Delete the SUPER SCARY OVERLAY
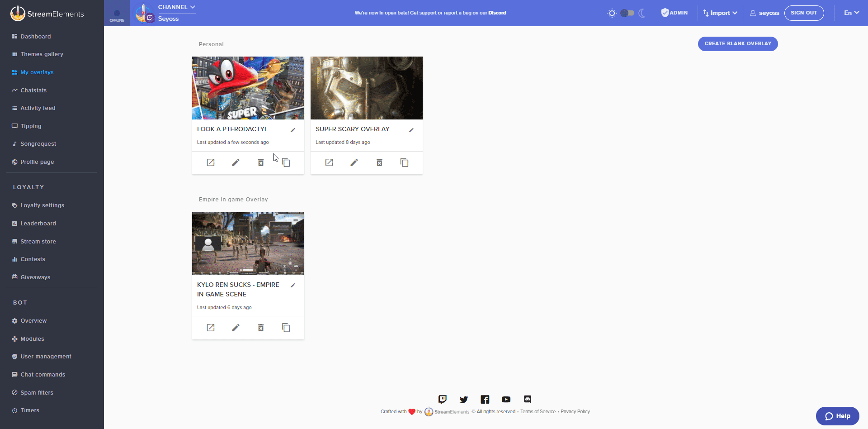Viewport: 868px width, 429px height. click(x=379, y=162)
